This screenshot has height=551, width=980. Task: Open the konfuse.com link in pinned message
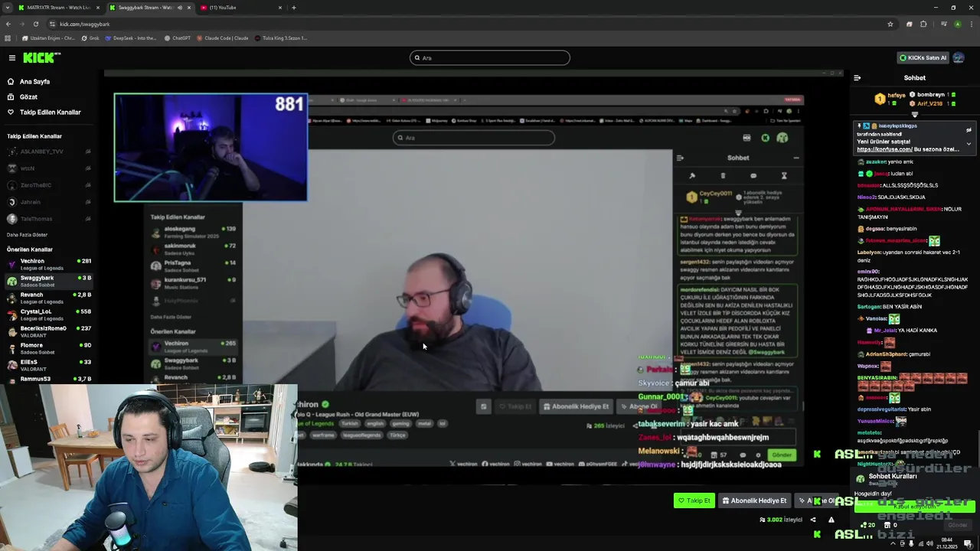pos(884,149)
